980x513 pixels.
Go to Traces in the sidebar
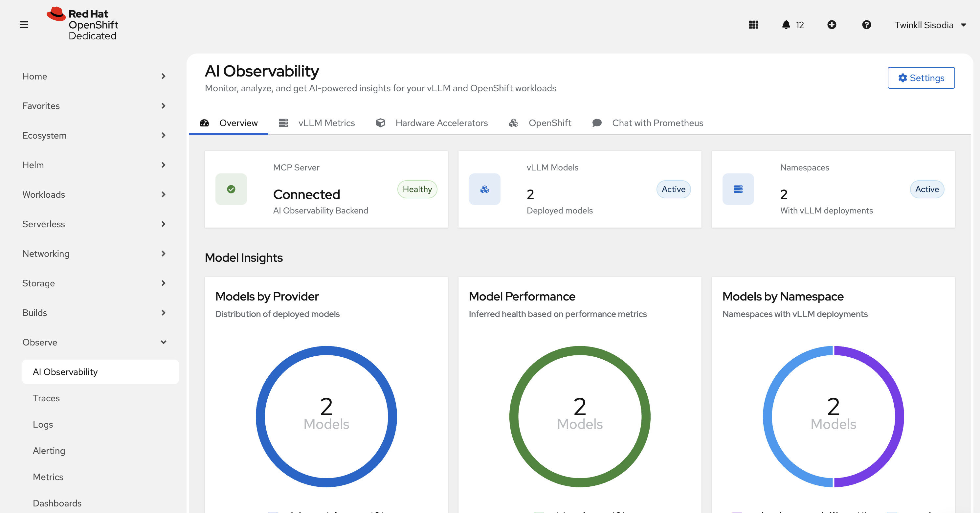click(46, 398)
